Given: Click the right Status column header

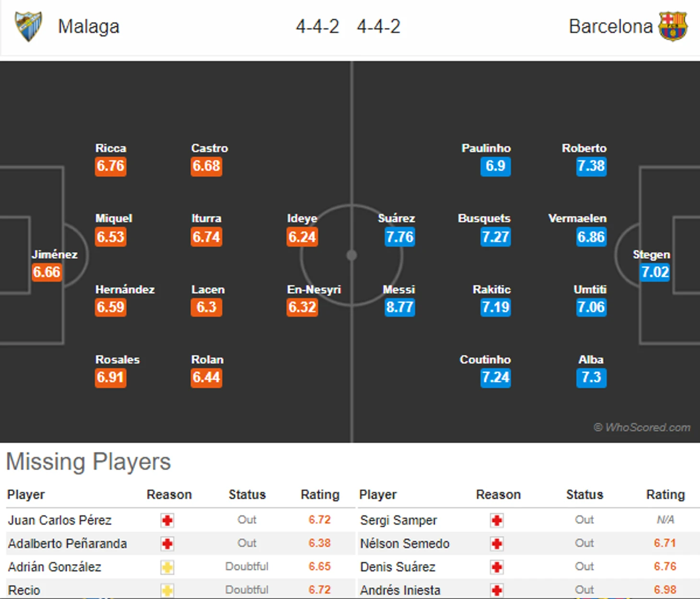Looking at the screenshot, I should pos(584,495).
